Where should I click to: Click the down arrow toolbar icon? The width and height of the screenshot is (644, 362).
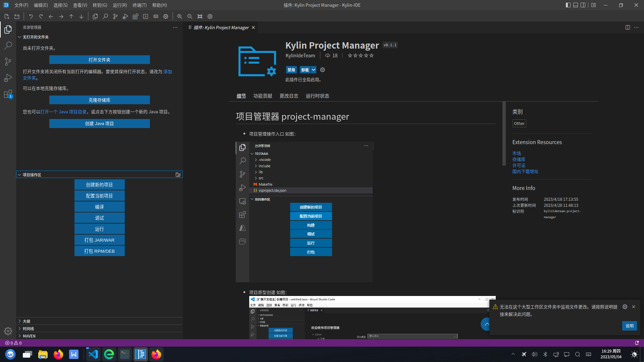point(81,16)
